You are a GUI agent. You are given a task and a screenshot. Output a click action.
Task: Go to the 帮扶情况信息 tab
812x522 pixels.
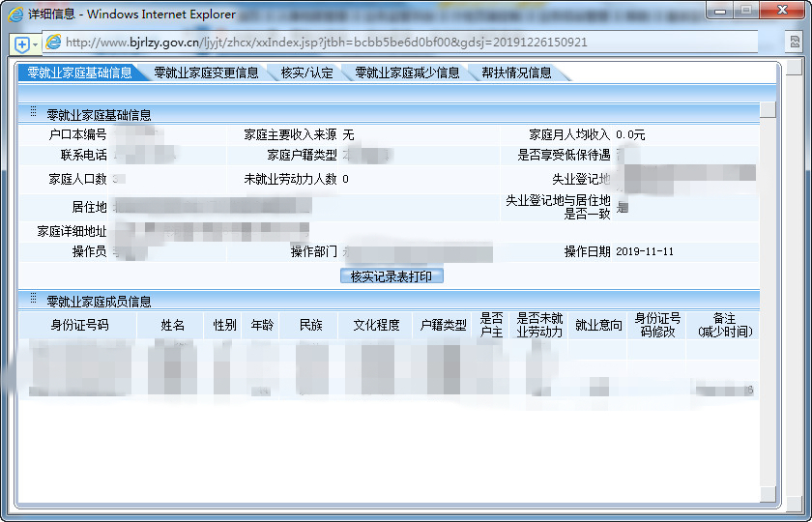pyautogui.click(x=516, y=72)
